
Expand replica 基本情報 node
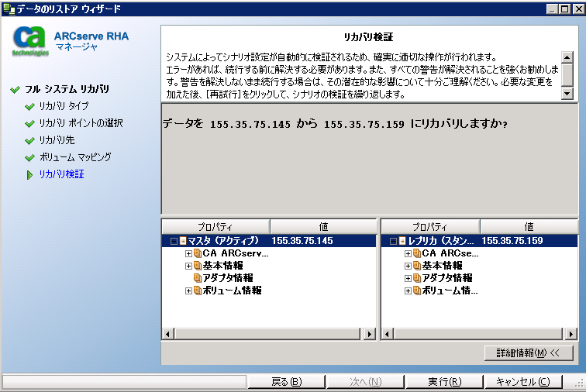tap(408, 266)
